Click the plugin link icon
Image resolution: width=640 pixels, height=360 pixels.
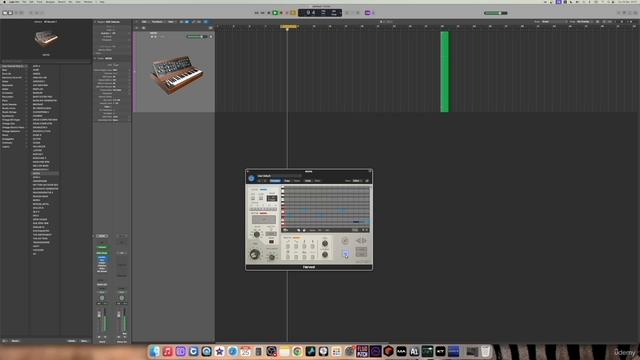click(x=367, y=181)
